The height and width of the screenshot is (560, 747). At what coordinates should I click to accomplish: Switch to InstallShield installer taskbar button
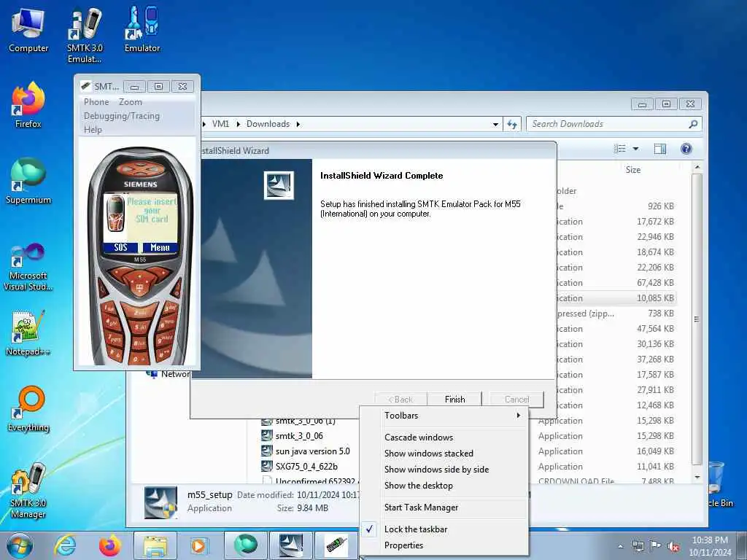[290, 545]
